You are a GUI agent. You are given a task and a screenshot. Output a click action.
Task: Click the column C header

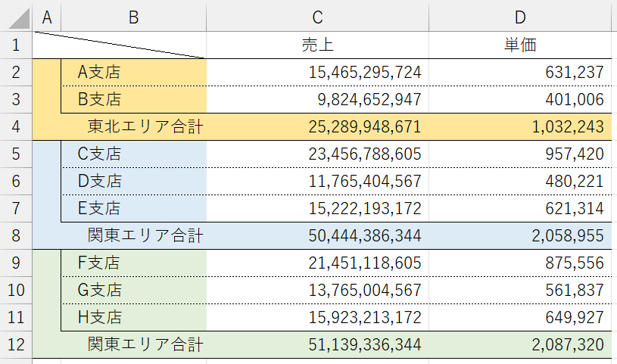[x=317, y=17]
